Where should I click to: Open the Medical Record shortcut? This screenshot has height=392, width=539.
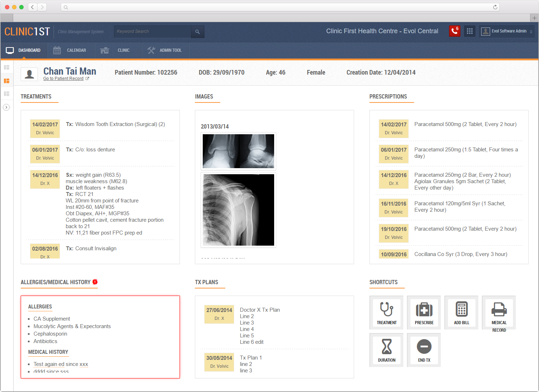tap(499, 312)
